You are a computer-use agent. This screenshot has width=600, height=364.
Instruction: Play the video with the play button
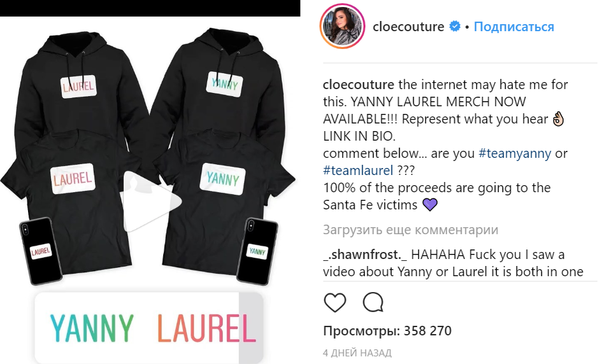click(152, 202)
